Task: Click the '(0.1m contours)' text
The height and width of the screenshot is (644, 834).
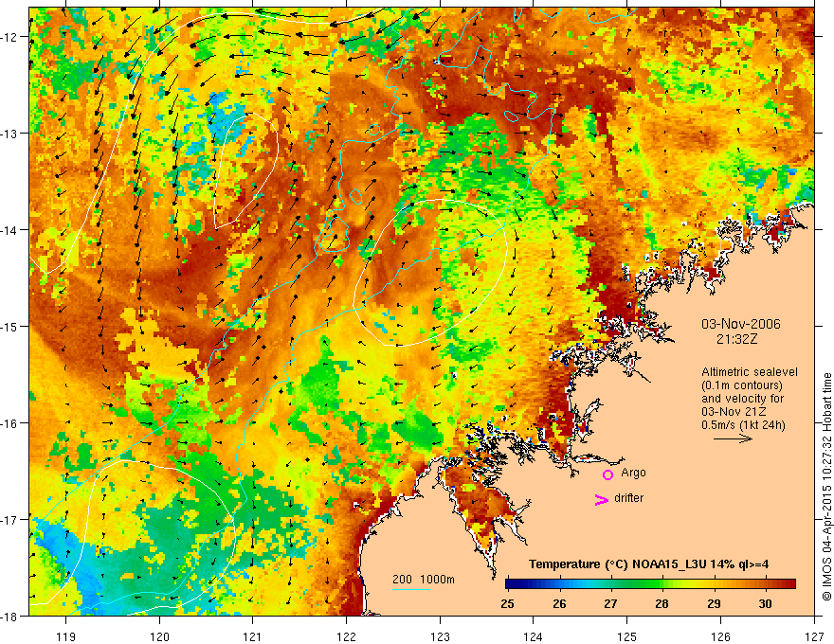Action: 742,385
